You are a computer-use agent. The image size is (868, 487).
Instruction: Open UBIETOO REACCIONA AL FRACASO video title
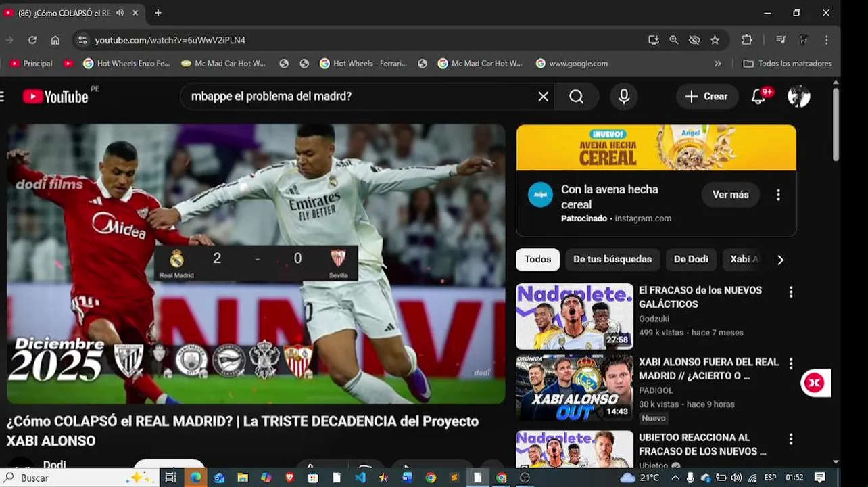tap(702, 444)
